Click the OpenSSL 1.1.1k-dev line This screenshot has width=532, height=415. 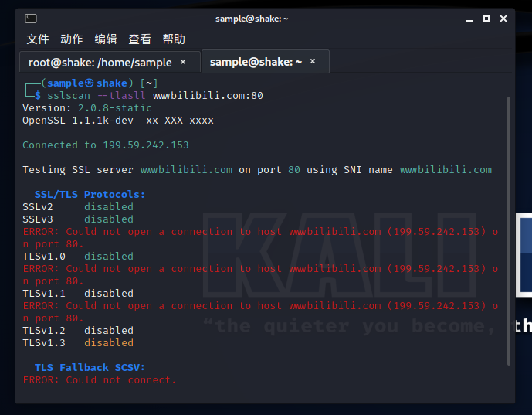118,121
